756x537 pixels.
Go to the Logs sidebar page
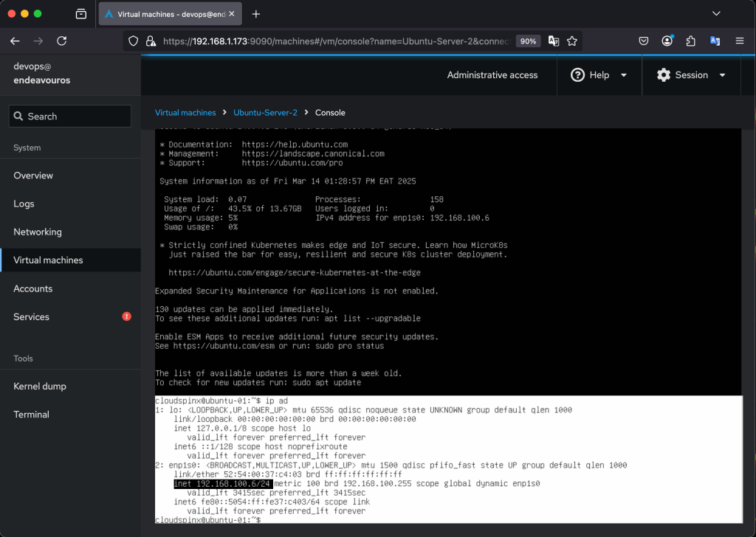pyautogui.click(x=24, y=204)
